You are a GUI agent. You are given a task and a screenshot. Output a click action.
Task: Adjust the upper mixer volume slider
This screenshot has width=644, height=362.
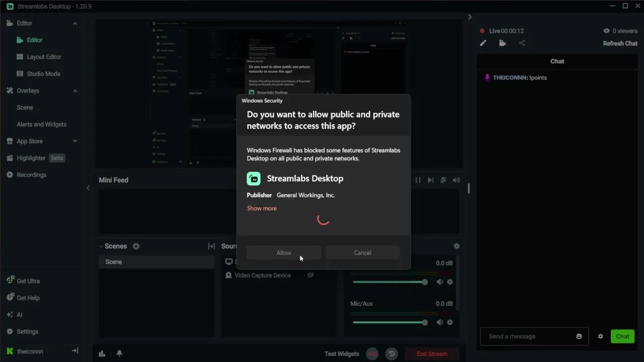click(390, 282)
